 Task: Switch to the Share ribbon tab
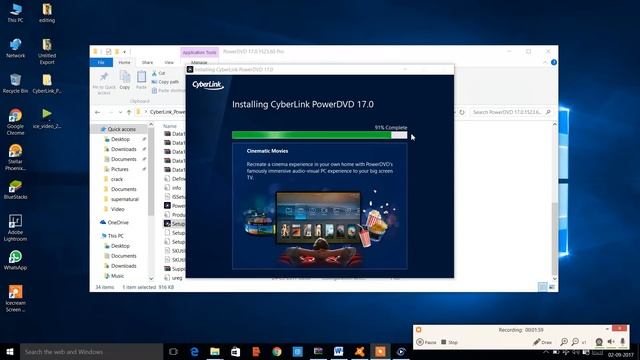tap(147, 62)
